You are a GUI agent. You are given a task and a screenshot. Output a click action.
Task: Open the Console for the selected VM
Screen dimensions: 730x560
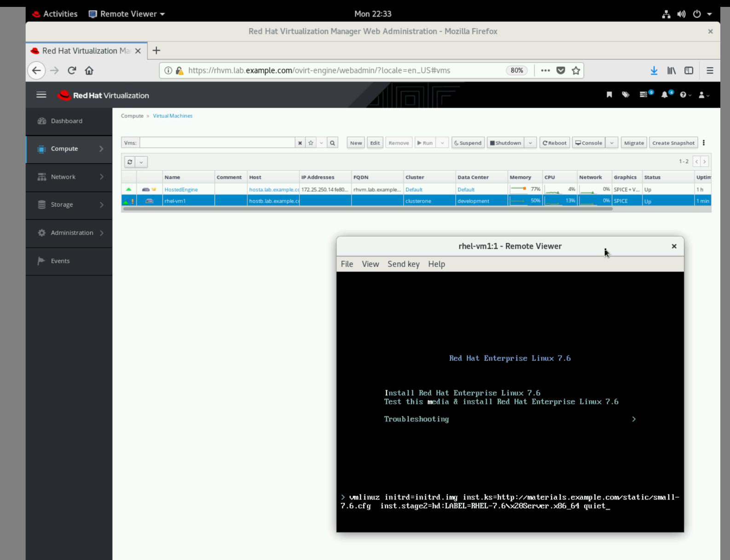pos(589,143)
